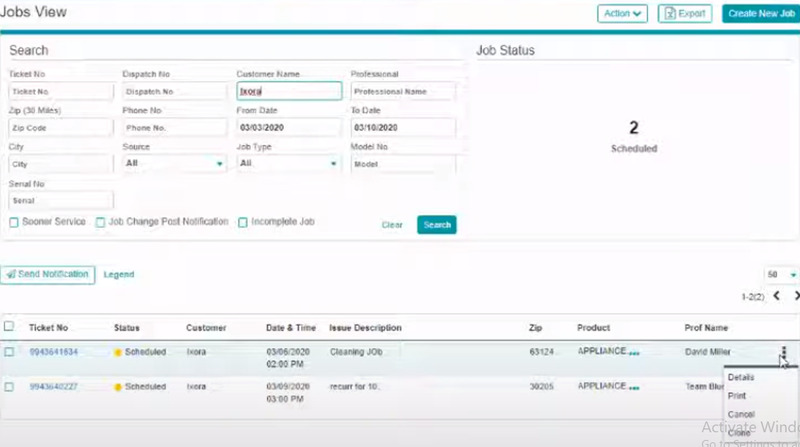The height and width of the screenshot is (447, 800).
Task: Click the Product column header
Action: tap(593, 328)
